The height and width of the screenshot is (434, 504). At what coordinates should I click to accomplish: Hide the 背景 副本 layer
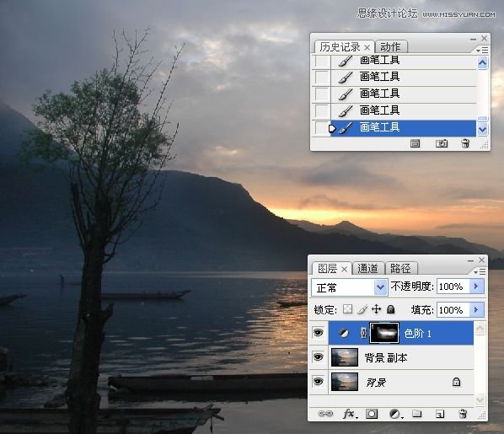point(318,356)
